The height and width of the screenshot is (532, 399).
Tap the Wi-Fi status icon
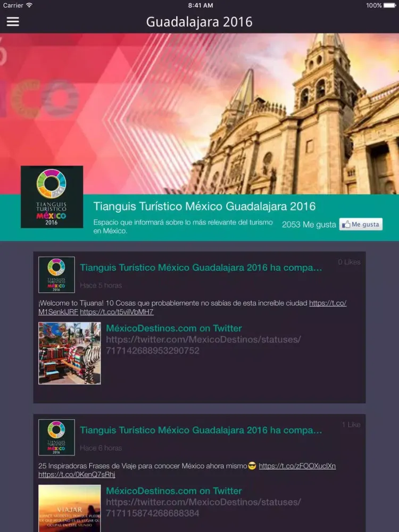(x=29, y=5)
